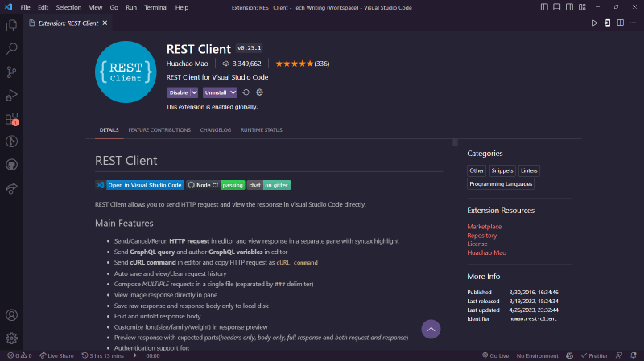The width and height of the screenshot is (644, 361).
Task: Open the editor More Actions ellipsis
Action: [633, 23]
